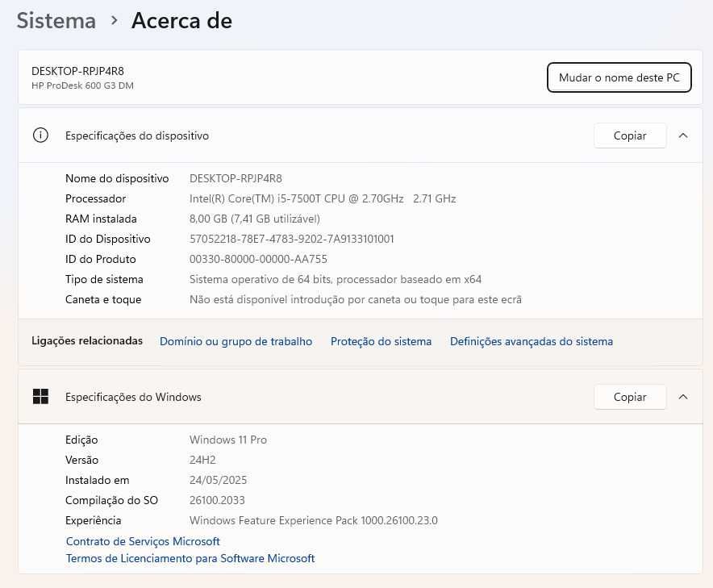Click the breadcrumb arrow after Sistema

[115, 21]
